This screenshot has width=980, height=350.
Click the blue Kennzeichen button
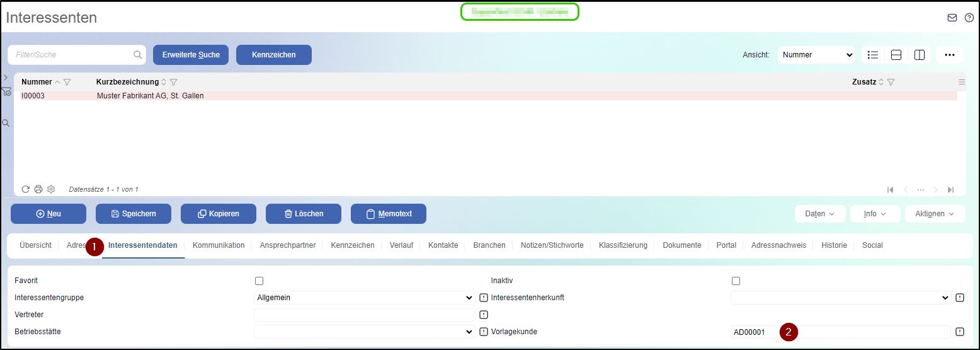(274, 55)
